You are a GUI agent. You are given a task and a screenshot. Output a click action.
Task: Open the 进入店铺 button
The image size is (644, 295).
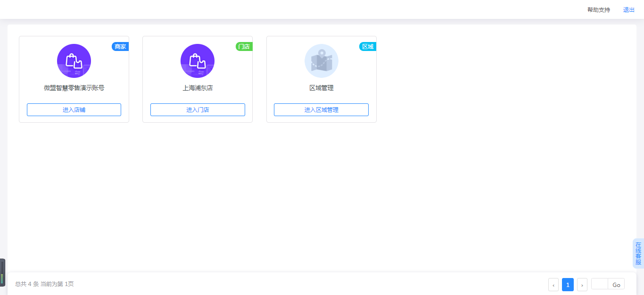[x=74, y=110]
